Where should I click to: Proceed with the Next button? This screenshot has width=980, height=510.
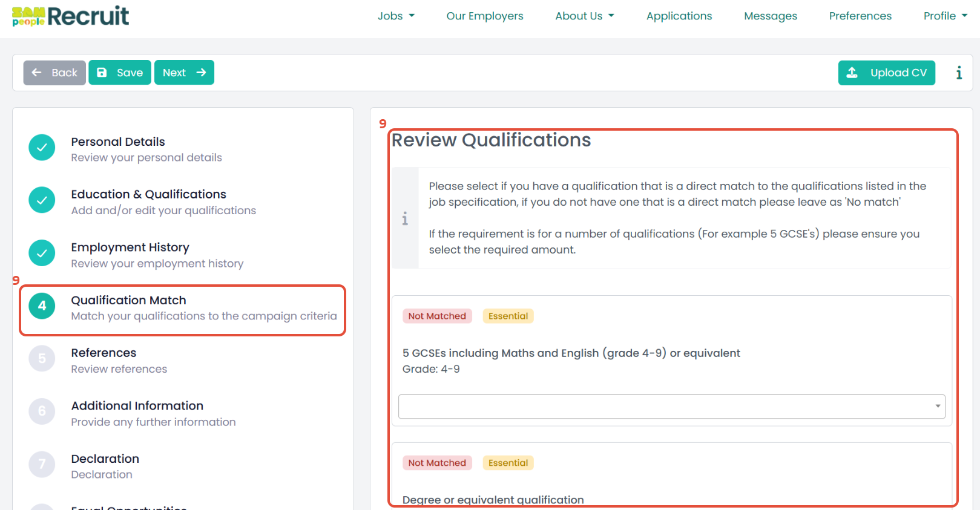184,73
